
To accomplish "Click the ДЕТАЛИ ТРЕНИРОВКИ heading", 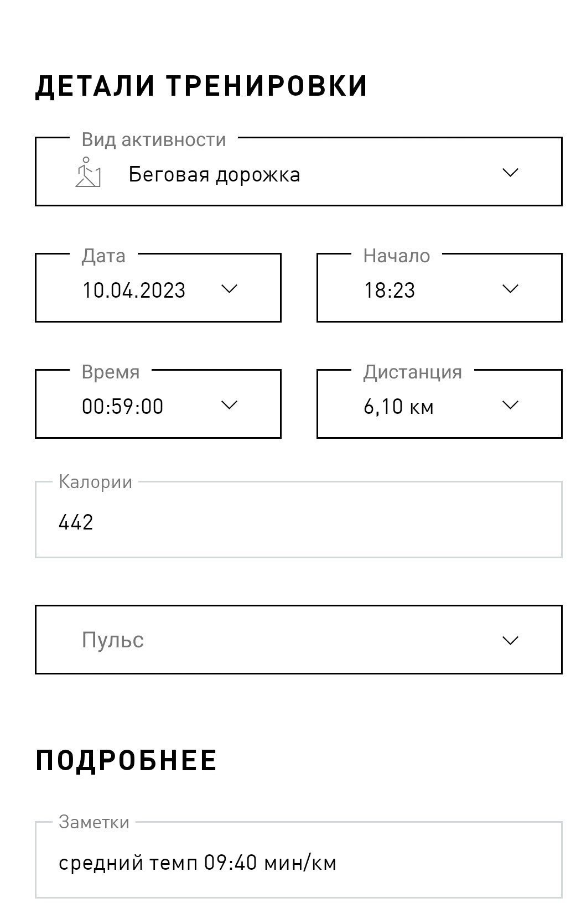I will (x=201, y=86).
